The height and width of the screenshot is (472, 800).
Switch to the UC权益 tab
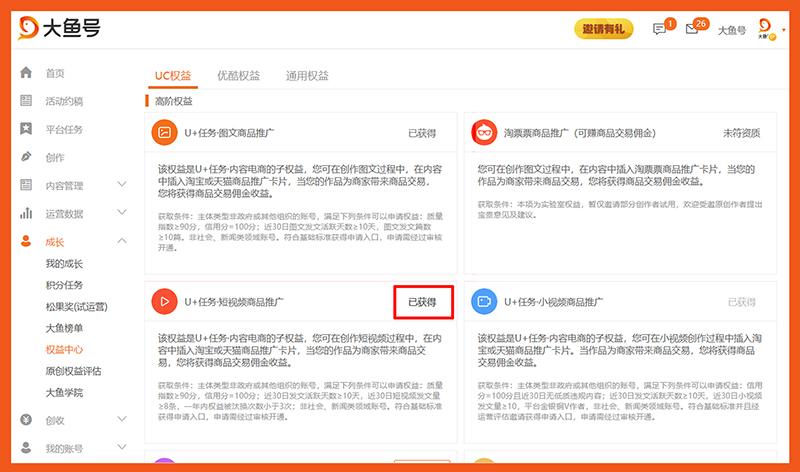pos(172,76)
